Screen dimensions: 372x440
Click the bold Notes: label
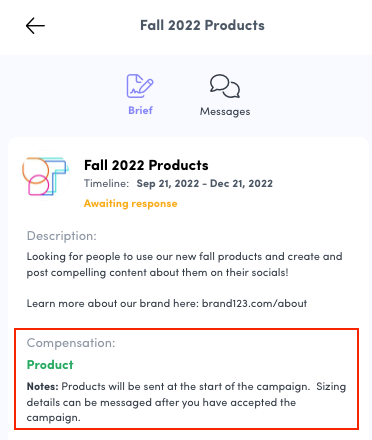[43, 387]
